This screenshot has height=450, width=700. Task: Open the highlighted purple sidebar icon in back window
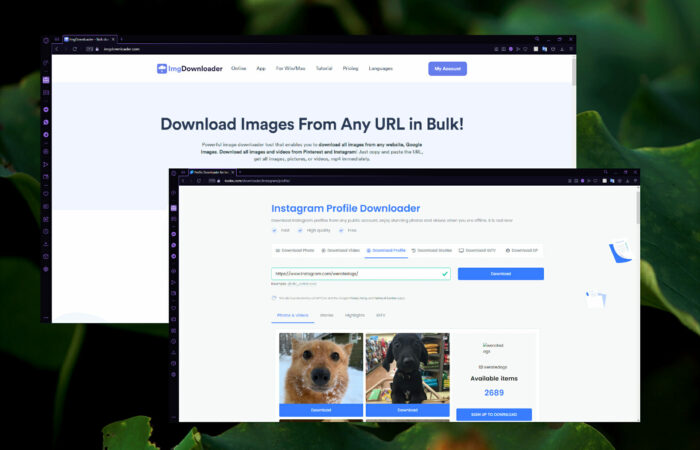46,80
